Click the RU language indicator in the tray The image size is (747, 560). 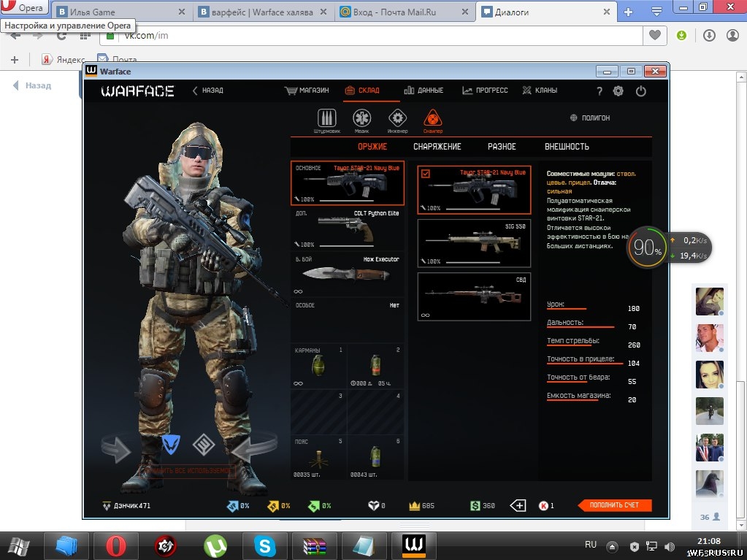point(590,545)
